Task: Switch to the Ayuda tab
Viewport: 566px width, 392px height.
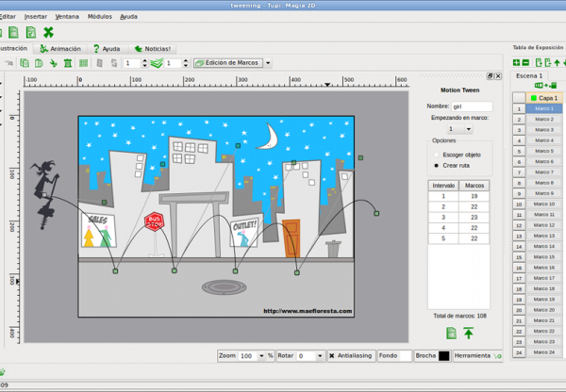Action: 107,49
